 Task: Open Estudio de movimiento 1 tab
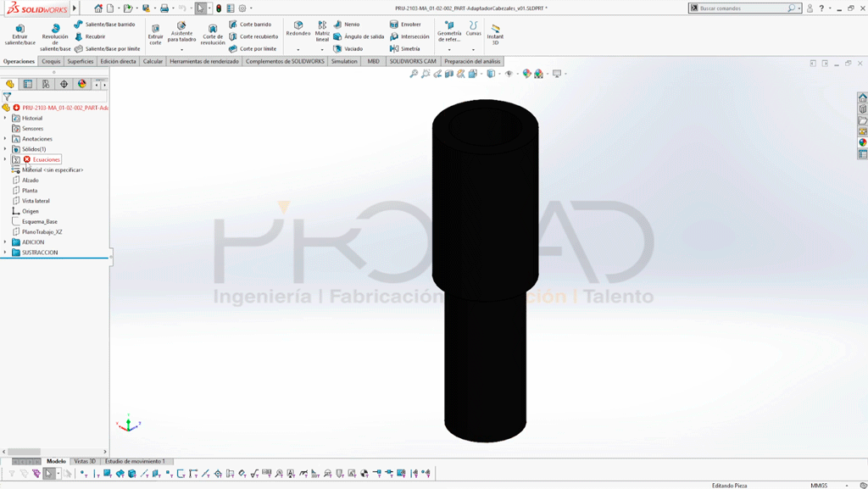(135, 461)
